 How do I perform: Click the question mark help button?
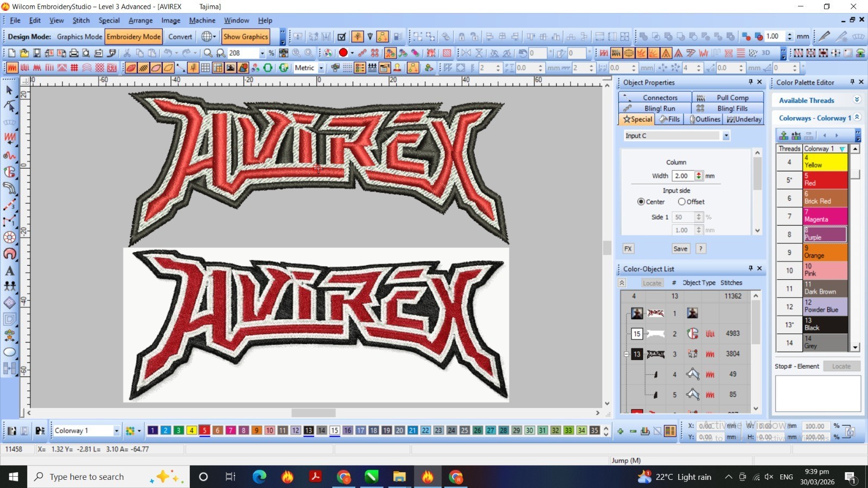coord(701,249)
